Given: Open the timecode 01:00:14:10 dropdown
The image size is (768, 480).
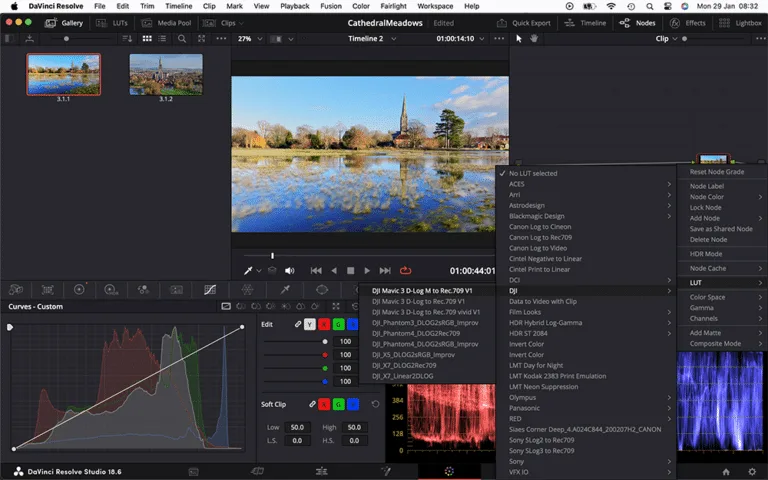Looking at the screenshot, I should 460,38.
